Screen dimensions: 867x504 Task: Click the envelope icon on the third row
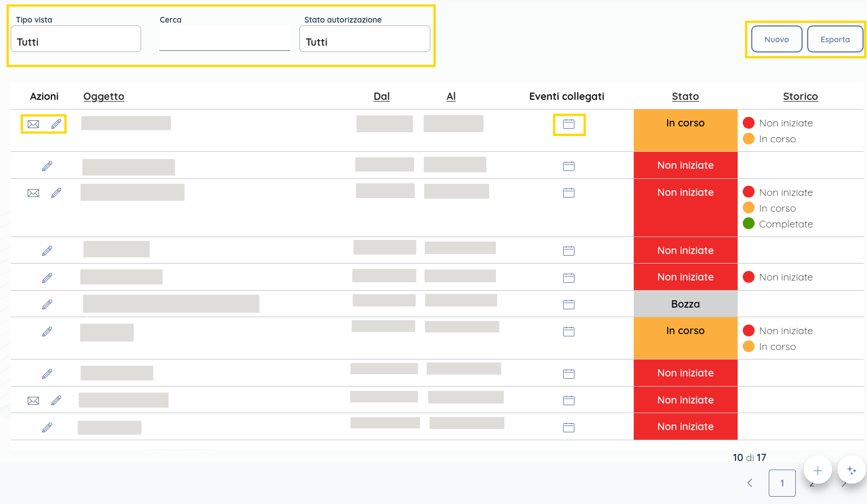33,192
